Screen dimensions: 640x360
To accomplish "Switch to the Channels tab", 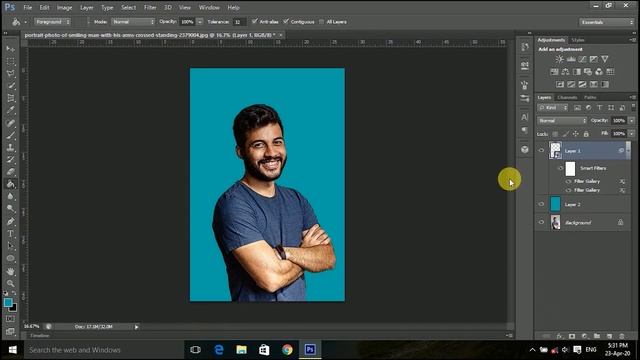I will pyautogui.click(x=567, y=98).
